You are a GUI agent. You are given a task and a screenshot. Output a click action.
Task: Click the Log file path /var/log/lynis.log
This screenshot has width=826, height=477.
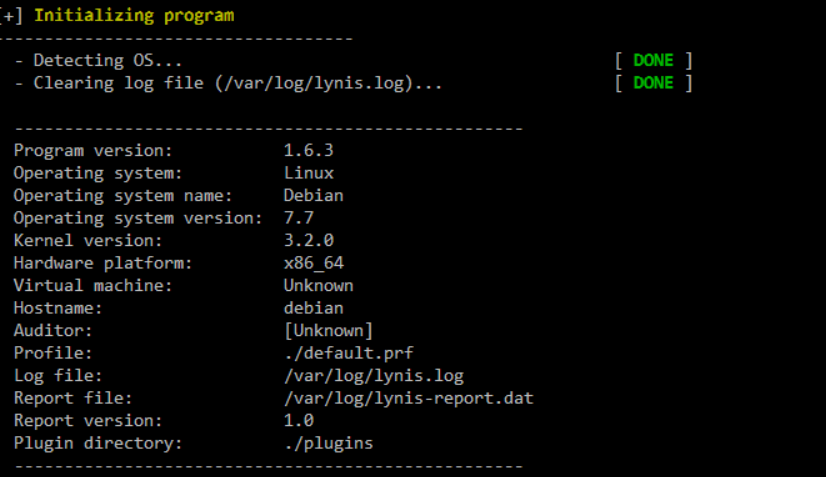tap(373, 376)
